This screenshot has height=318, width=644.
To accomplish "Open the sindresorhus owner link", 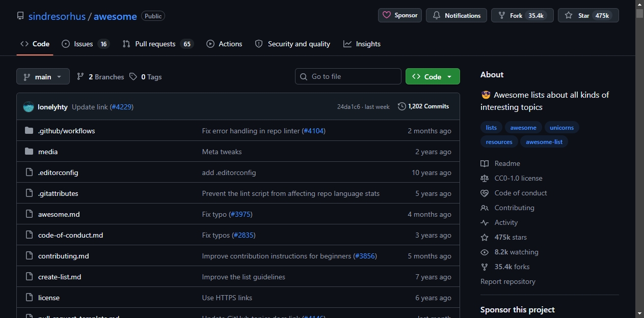I will pyautogui.click(x=57, y=16).
